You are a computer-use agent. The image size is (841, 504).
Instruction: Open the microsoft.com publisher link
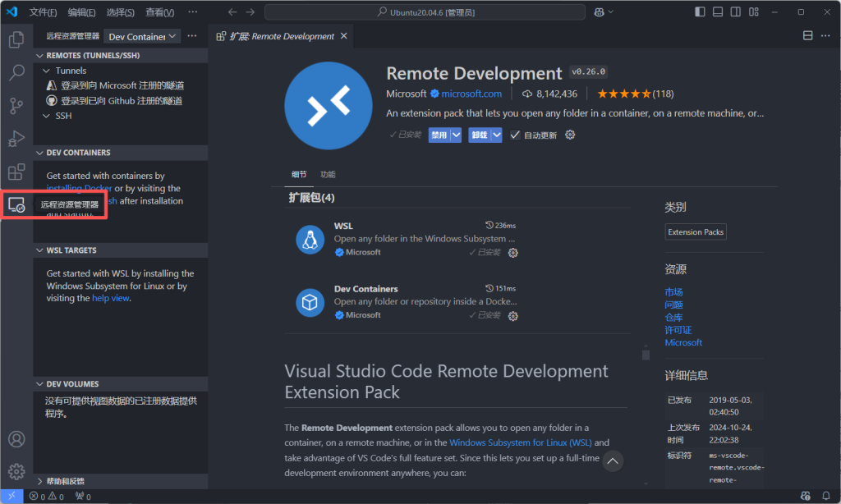pos(471,94)
